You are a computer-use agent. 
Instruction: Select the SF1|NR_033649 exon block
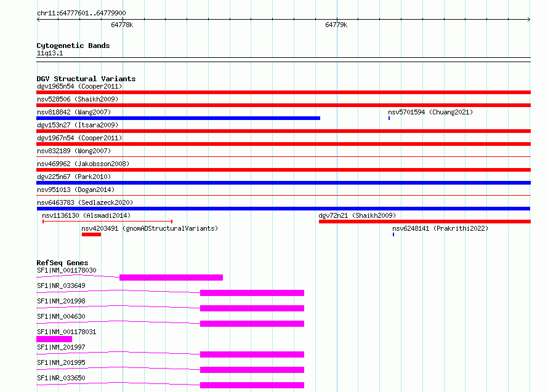tap(252, 293)
